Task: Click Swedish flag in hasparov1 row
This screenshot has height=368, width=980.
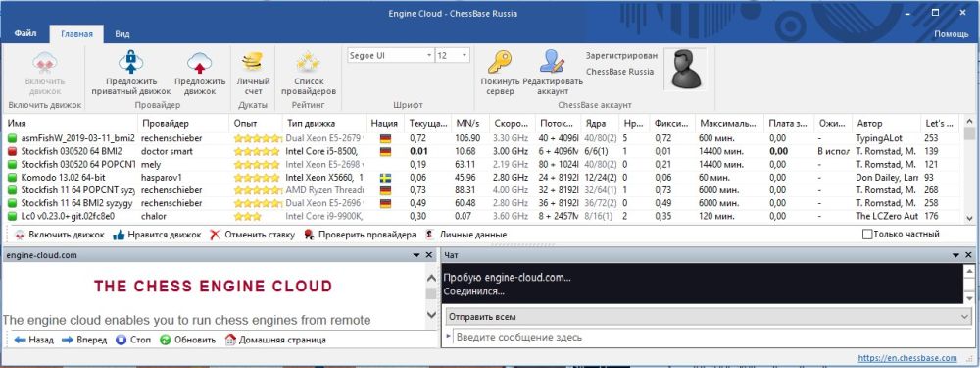Action: coord(385,177)
